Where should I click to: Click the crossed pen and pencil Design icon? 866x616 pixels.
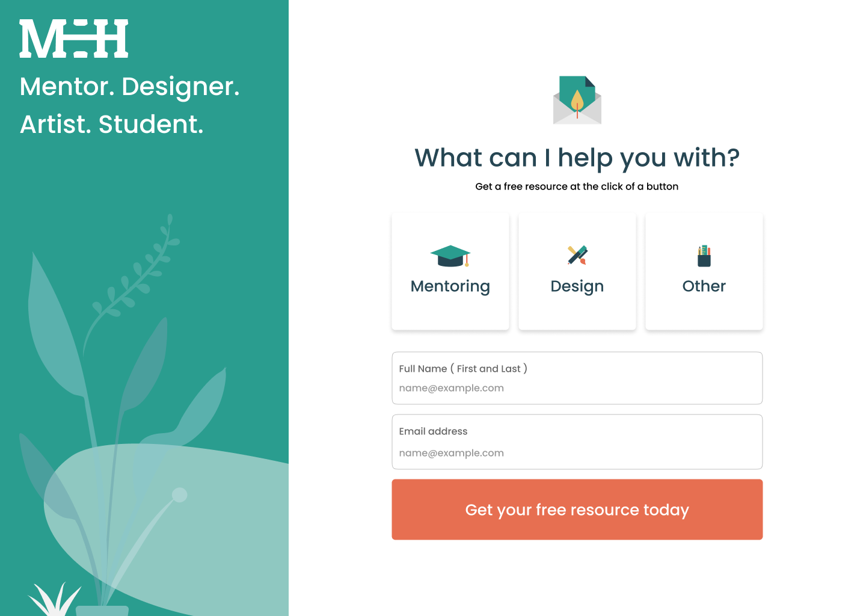[x=577, y=254]
